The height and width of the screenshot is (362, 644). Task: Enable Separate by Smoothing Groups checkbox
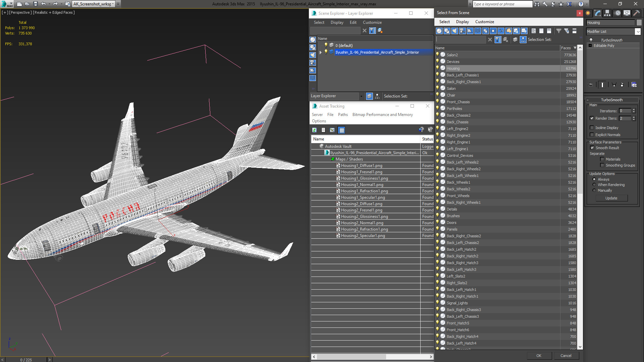(x=602, y=165)
